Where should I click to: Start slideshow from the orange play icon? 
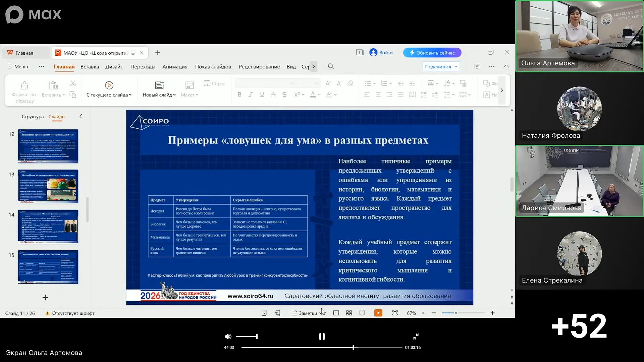378,313
